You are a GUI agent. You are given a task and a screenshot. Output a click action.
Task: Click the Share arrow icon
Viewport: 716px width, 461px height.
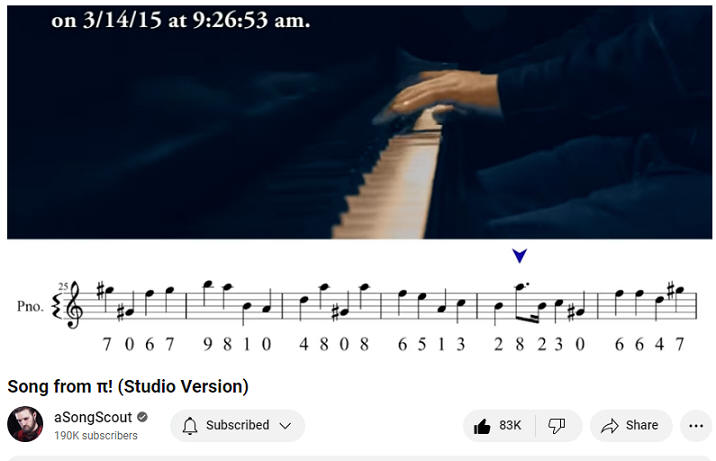pos(609,426)
